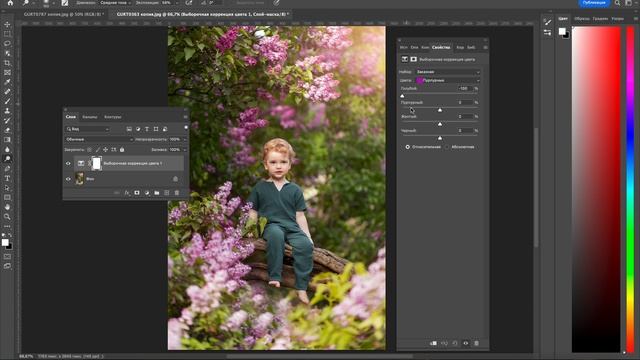Switch to the Paths tab
Screen dimensions: 640x360
pyautogui.click(x=113, y=117)
